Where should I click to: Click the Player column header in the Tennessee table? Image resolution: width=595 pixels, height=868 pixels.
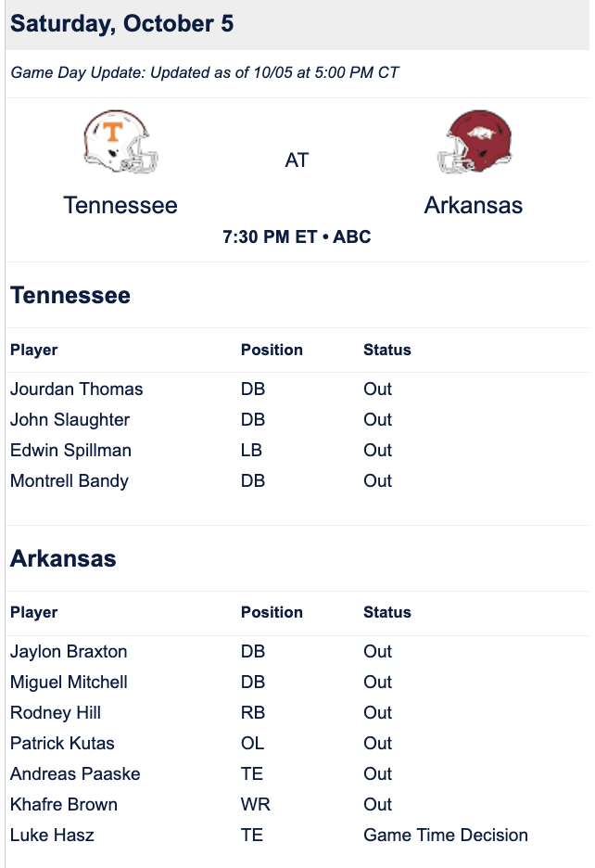pyautogui.click(x=33, y=350)
